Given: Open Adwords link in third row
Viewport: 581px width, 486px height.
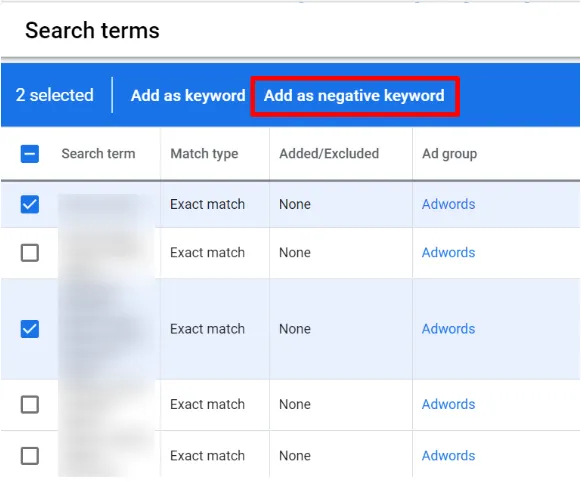Looking at the screenshot, I should pos(448,329).
